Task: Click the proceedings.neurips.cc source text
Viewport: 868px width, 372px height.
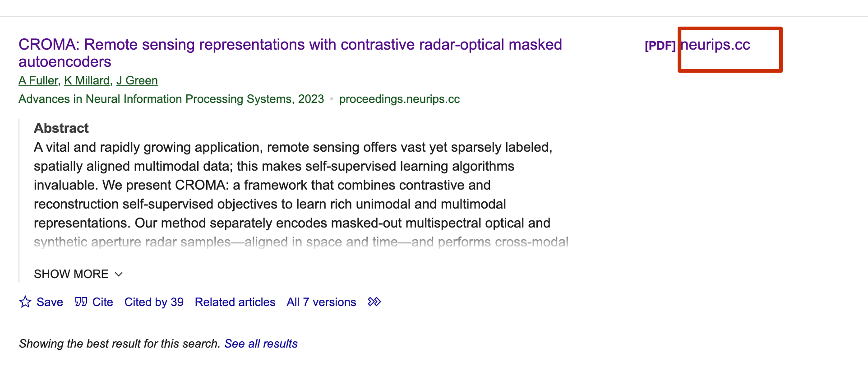Action: (399, 99)
